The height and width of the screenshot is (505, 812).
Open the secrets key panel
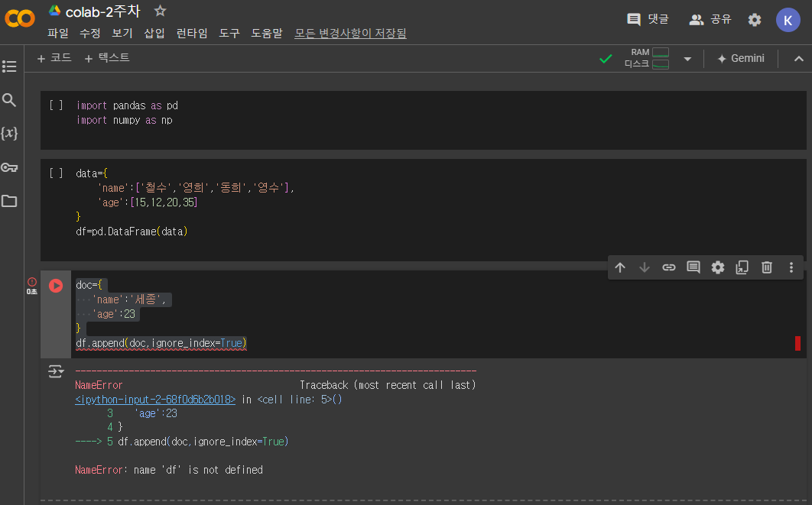coord(9,167)
